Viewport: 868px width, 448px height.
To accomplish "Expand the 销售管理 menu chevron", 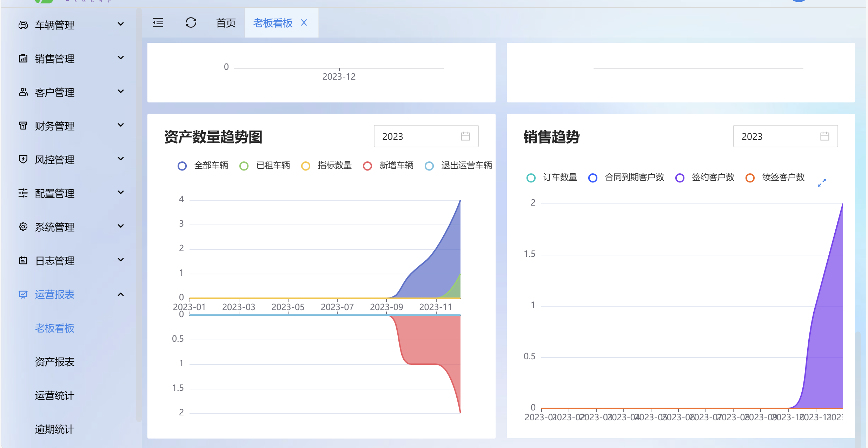I will point(120,58).
